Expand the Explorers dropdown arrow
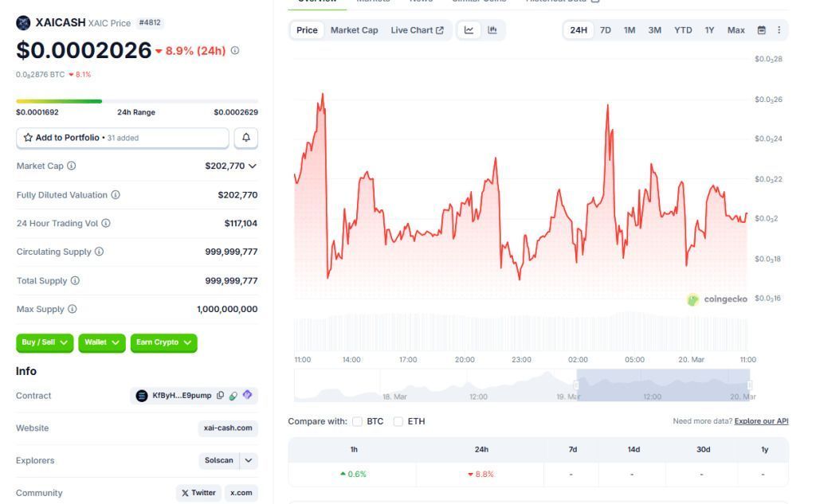The width and height of the screenshot is (816, 504). click(249, 460)
